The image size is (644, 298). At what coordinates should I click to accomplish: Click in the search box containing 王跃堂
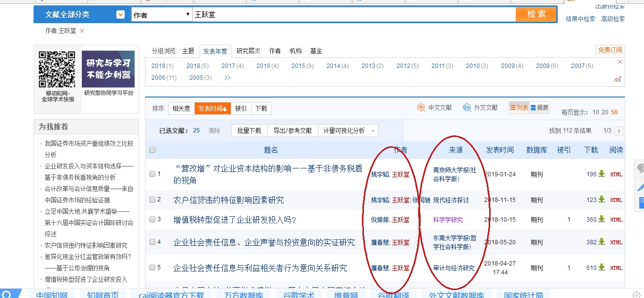(354, 15)
